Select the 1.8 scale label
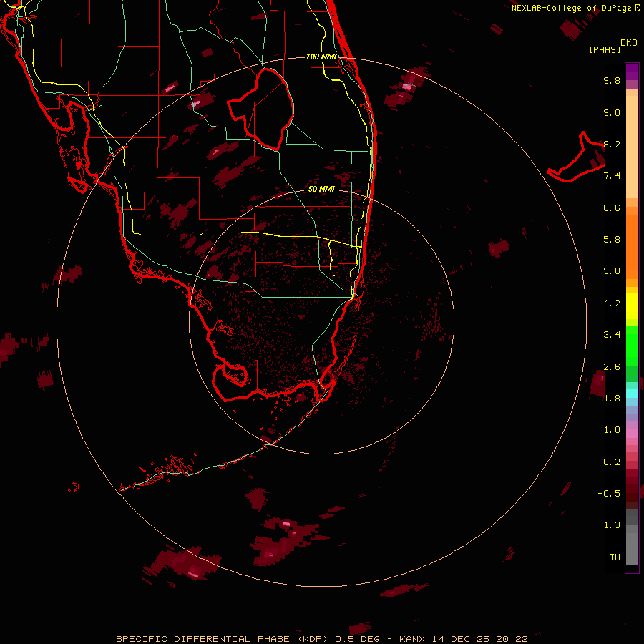 [612, 399]
